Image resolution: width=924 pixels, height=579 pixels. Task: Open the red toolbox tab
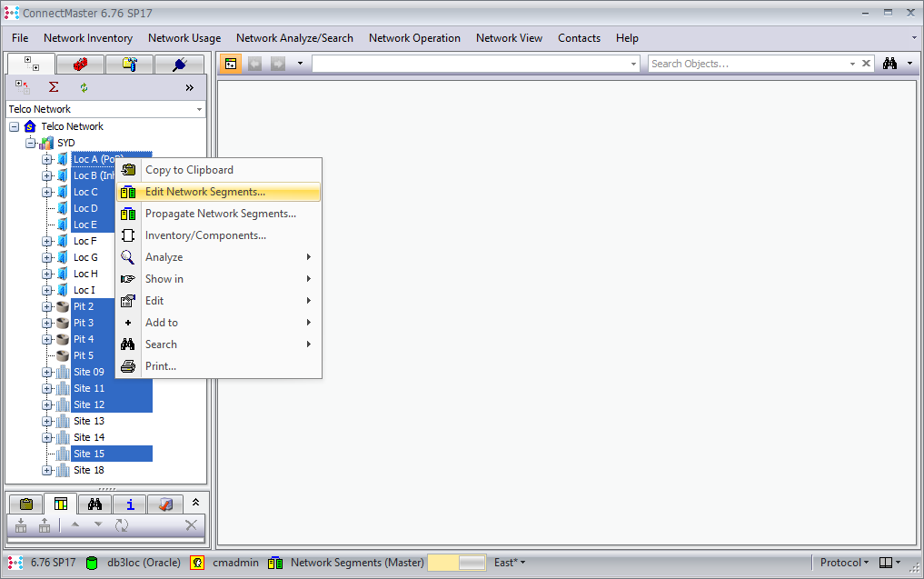pyautogui.click(x=80, y=64)
